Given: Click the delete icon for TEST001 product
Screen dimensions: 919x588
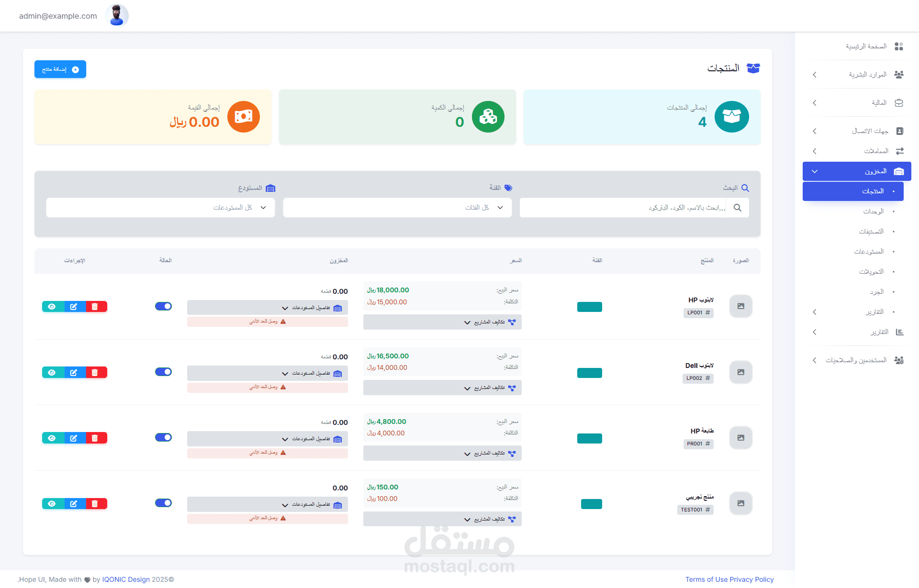Looking at the screenshot, I should point(95,504).
